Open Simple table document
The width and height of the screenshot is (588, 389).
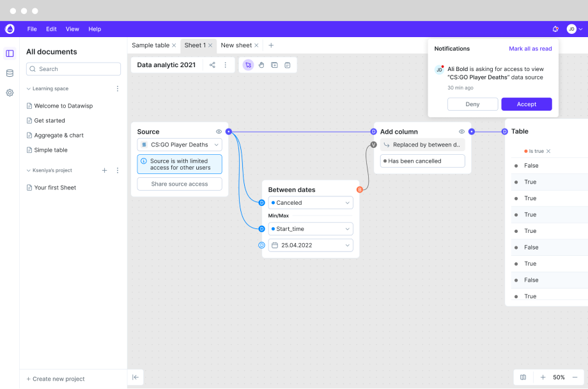click(47, 150)
